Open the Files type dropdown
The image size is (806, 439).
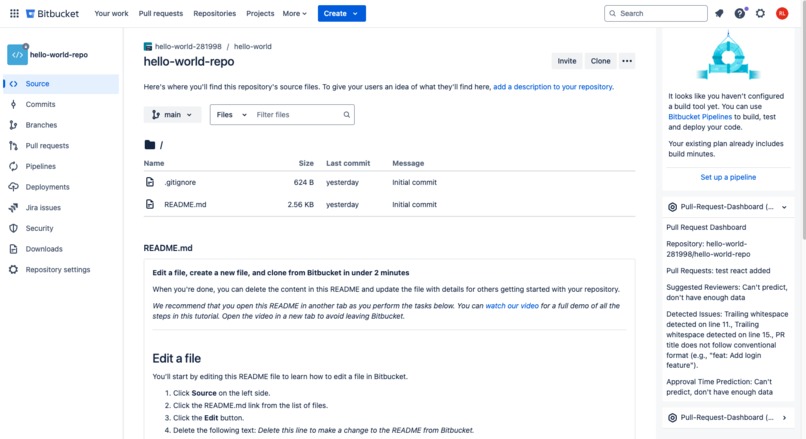tap(231, 115)
